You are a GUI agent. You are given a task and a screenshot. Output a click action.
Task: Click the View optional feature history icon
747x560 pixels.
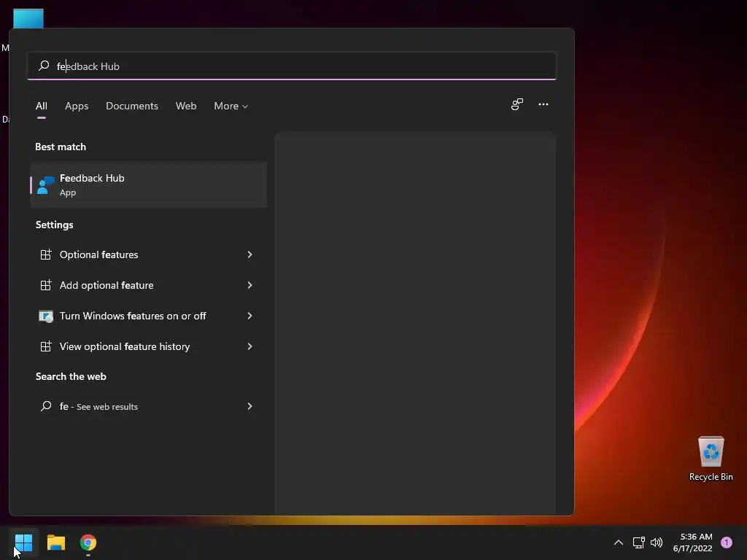pos(46,346)
